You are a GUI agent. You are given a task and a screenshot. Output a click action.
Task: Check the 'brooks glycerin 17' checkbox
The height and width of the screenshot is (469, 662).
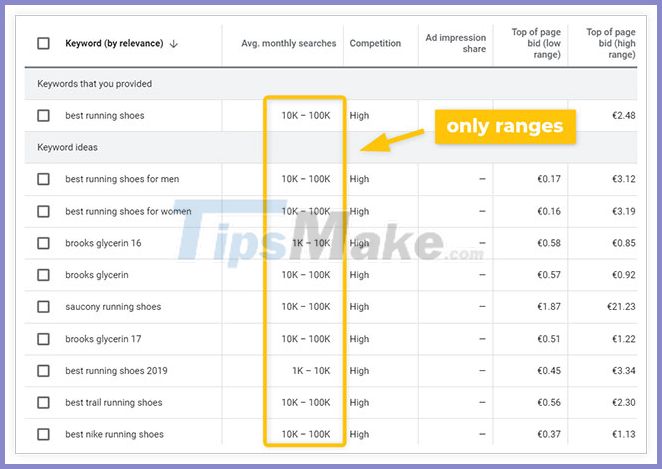[x=43, y=339]
